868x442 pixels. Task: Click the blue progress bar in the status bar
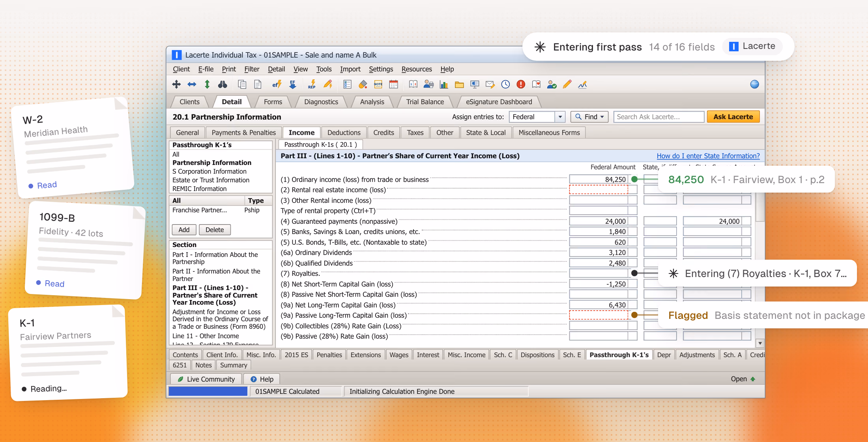tap(208, 391)
